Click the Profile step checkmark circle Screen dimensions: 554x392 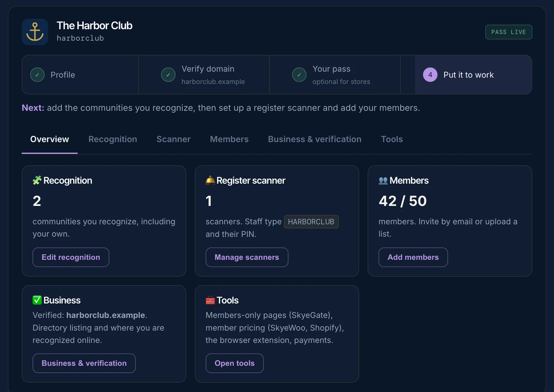(37, 75)
